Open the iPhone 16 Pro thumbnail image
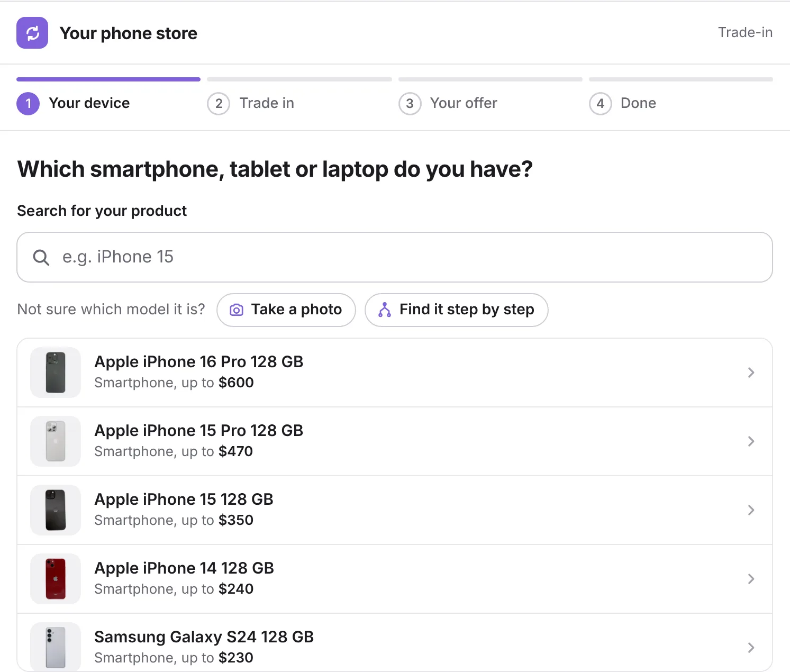The image size is (790, 672). click(x=56, y=373)
